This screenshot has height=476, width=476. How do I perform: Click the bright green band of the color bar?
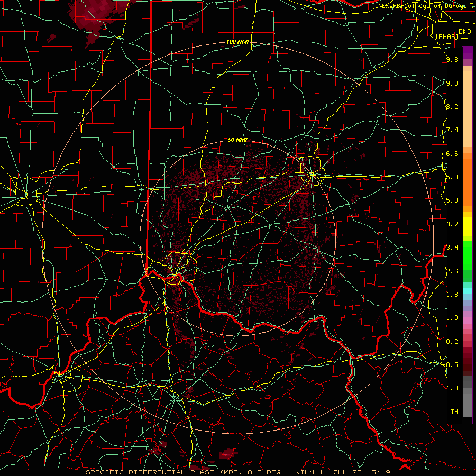pos(467,255)
